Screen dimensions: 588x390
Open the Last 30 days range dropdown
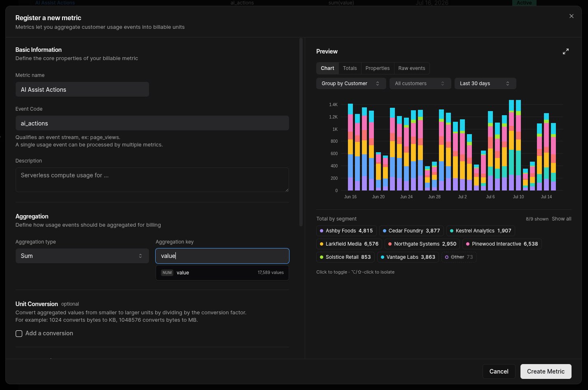point(485,84)
